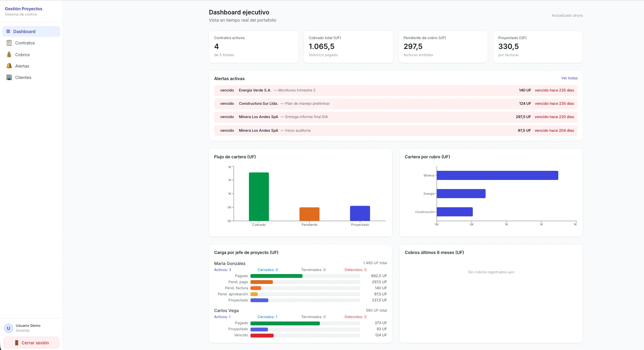Click the orange Pendiente chart bar

[309, 214]
